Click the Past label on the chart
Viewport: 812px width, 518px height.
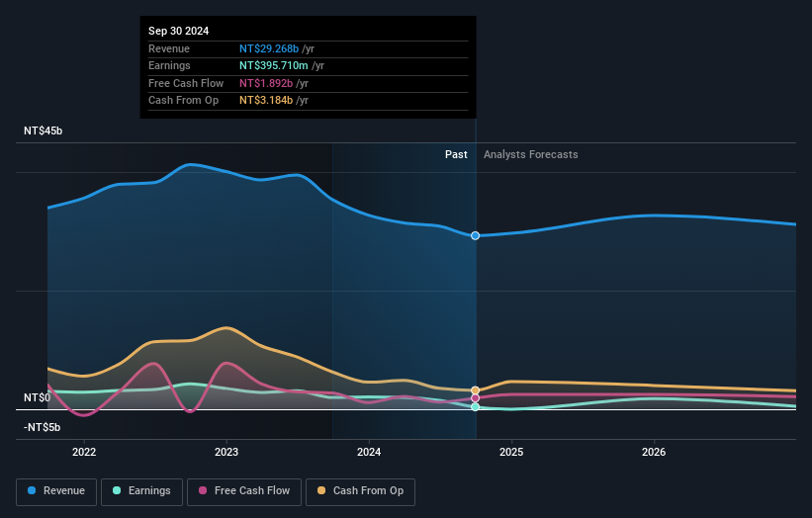(456, 154)
